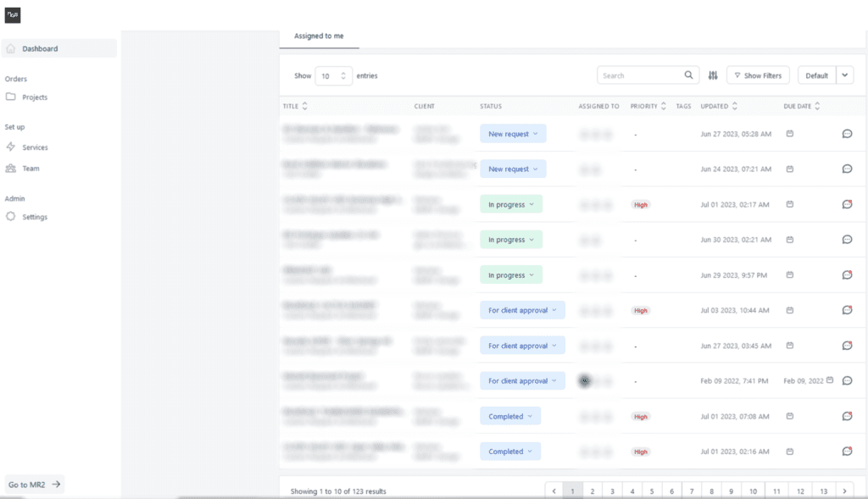
Task: Sort table by Title column
Action: [305, 107]
